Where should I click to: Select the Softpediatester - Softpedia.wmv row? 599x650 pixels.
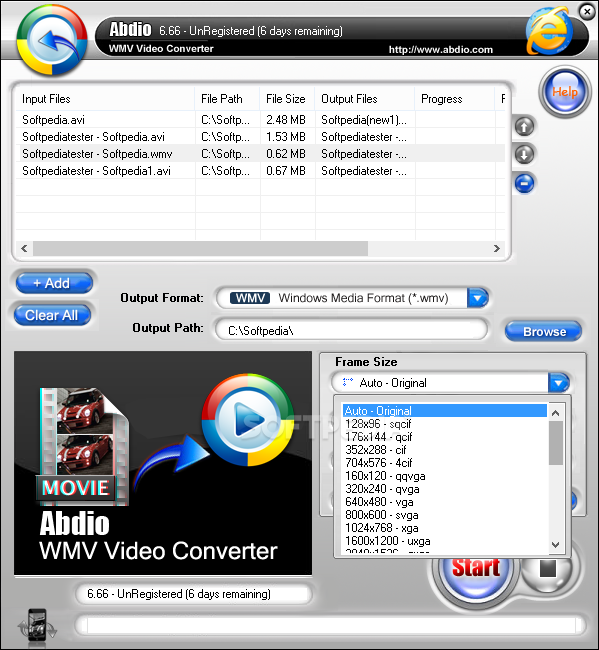click(x=260, y=154)
